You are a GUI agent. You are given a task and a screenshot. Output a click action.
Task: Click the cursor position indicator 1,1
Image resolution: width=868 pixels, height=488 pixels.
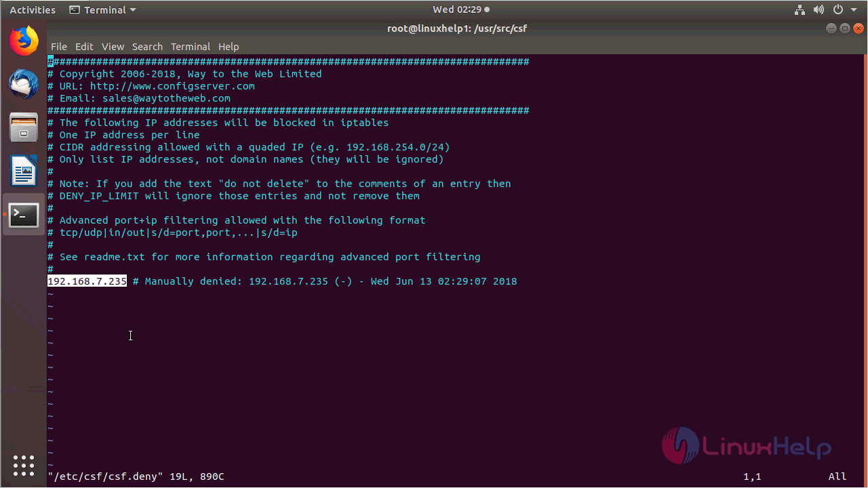point(752,476)
